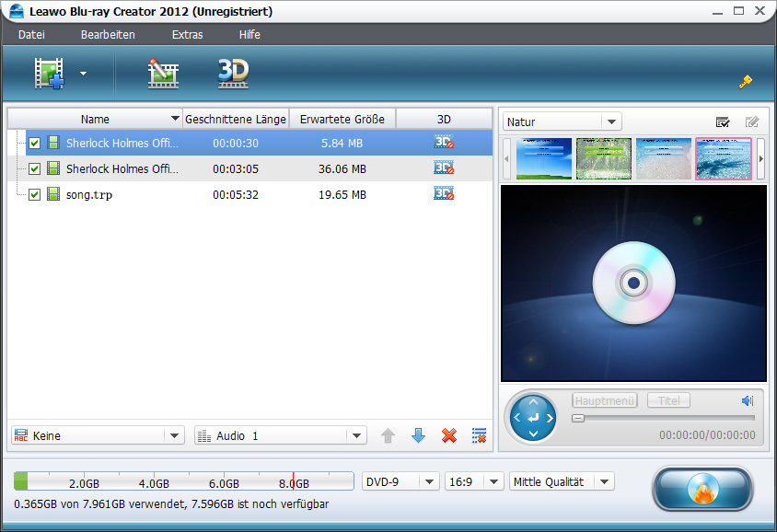The image size is (777, 532).
Task: Open the Datei menu
Action: [x=31, y=35]
